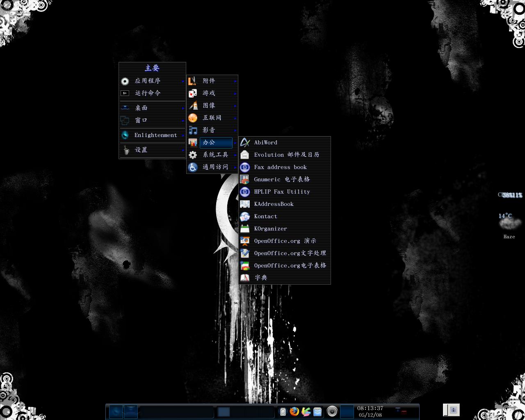Click the 附件 (Accessories) category icon
Image resolution: width=525 pixels, height=420 pixels.
[x=193, y=81]
